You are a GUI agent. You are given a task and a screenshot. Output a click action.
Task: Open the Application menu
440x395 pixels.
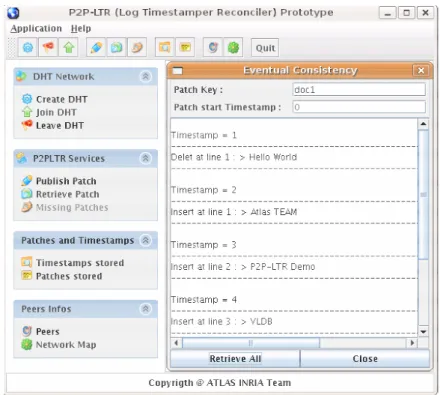(36, 28)
